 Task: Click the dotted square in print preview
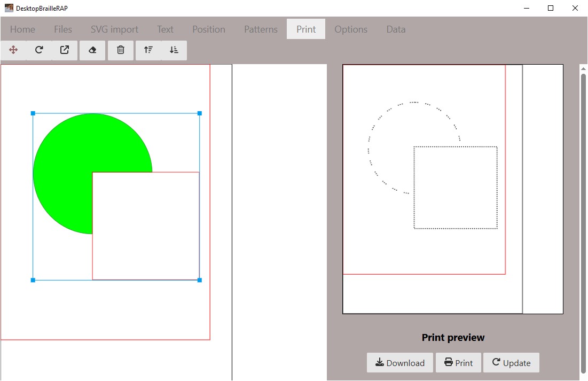click(x=456, y=188)
